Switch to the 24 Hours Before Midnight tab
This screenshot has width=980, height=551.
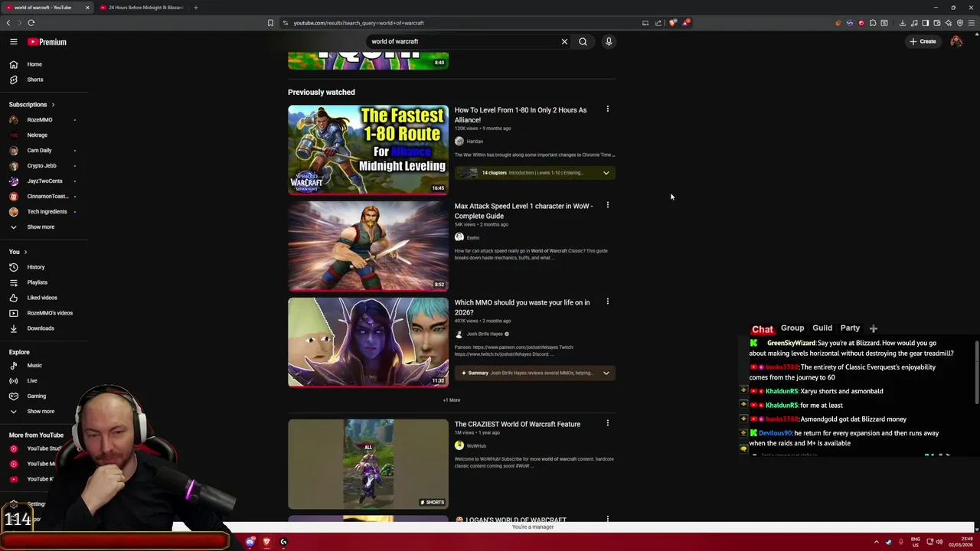click(143, 8)
